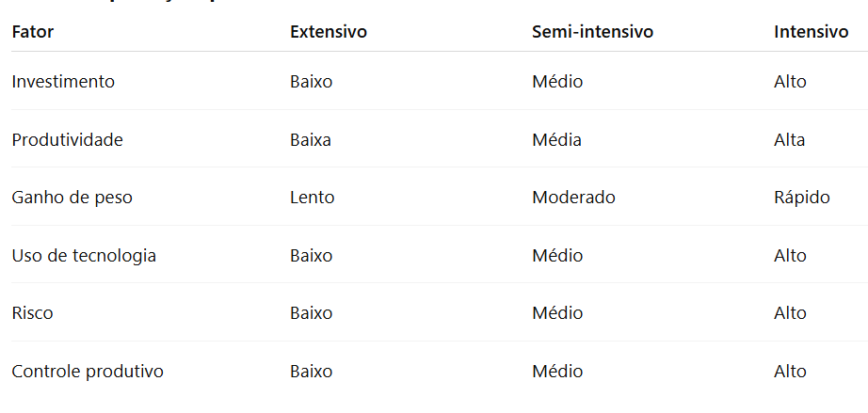Select the Controle produtivo row label
868x413 pixels.
88,372
